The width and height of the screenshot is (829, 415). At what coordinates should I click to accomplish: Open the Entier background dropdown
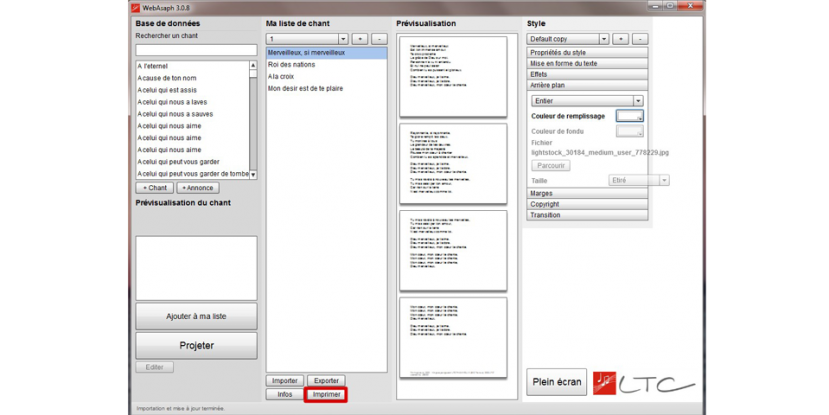coord(587,101)
